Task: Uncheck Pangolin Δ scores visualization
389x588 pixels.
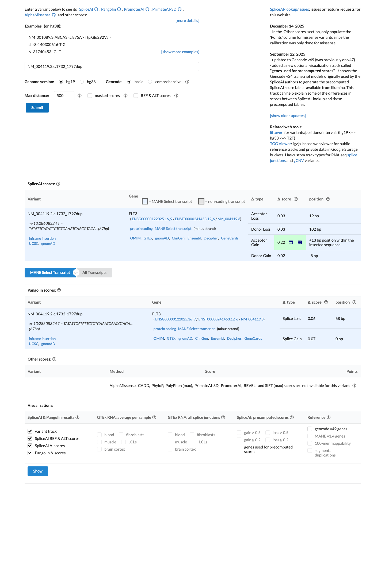Action: coord(30,453)
